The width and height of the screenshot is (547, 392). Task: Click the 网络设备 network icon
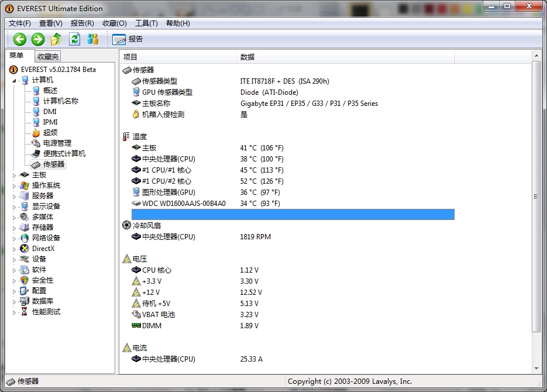tap(25, 238)
